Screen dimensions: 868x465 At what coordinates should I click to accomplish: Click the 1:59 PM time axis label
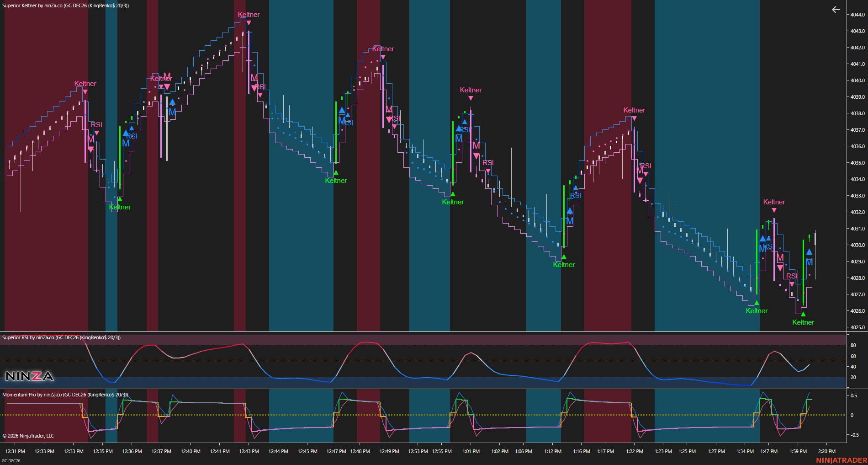[x=798, y=451]
